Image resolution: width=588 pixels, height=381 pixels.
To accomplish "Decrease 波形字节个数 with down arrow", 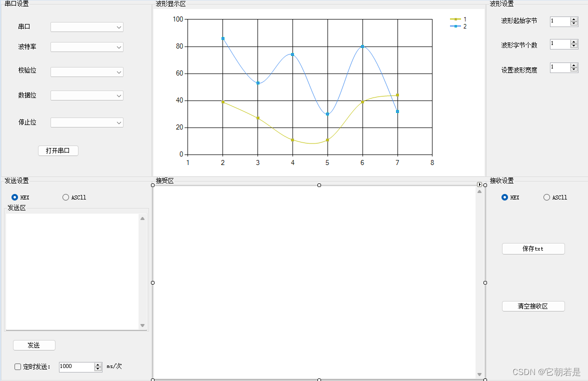I will point(574,47).
